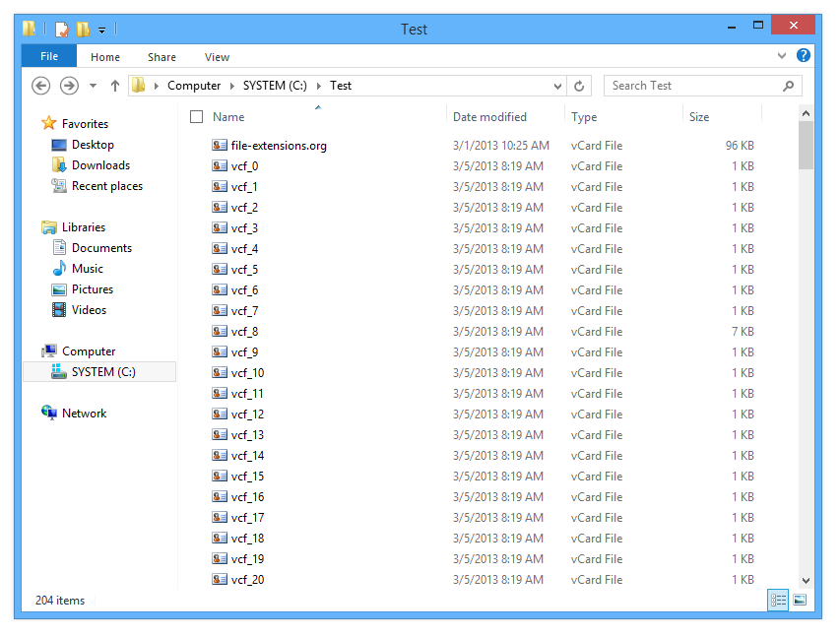Switch to large thumbnails view
840x637 pixels.
pyautogui.click(x=800, y=600)
